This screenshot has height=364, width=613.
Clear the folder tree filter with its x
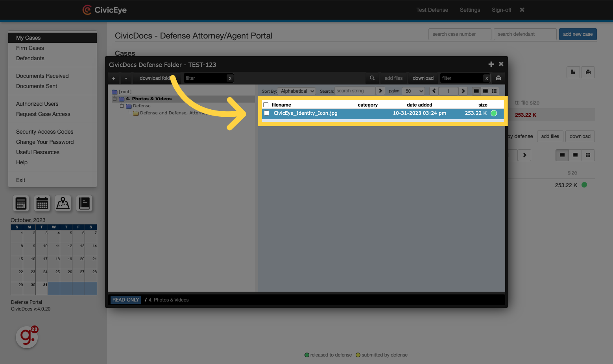coord(230,78)
